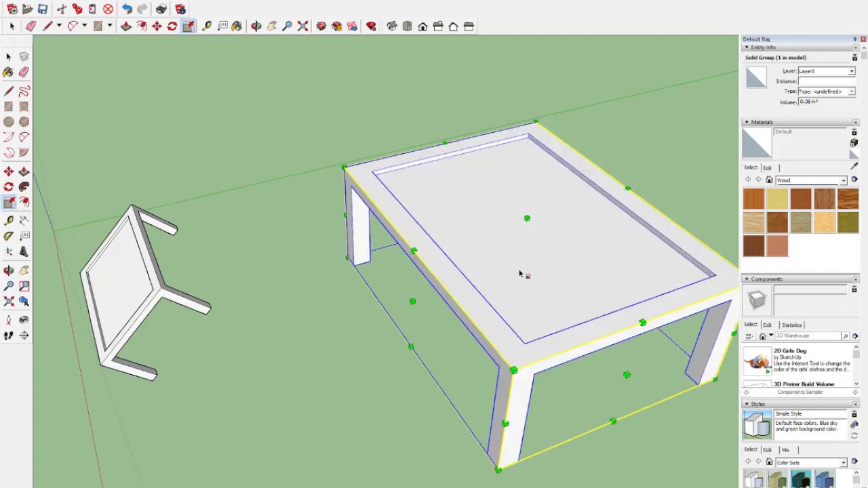Select the Freehand tool in left toolbar
This screenshot has height=488, width=868.
click(24, 91)
